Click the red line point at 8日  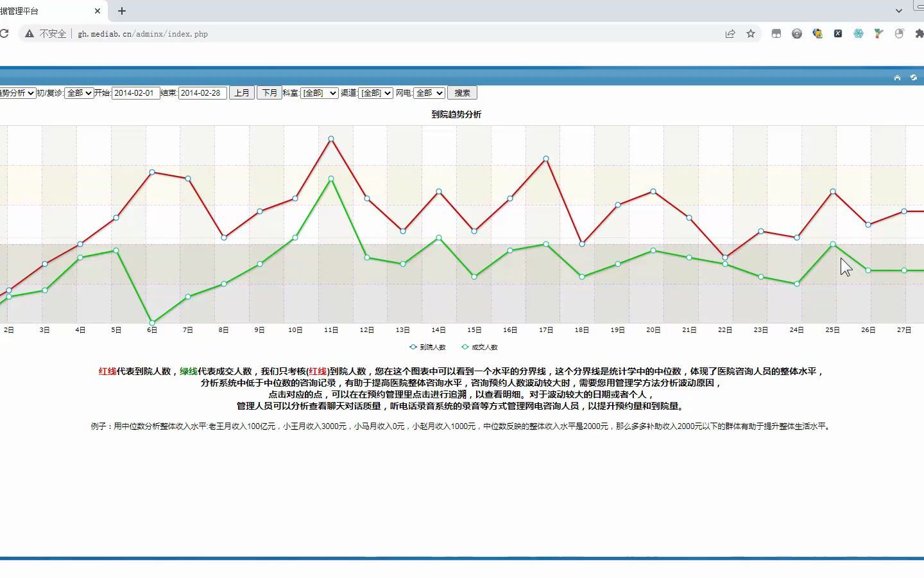224,238
